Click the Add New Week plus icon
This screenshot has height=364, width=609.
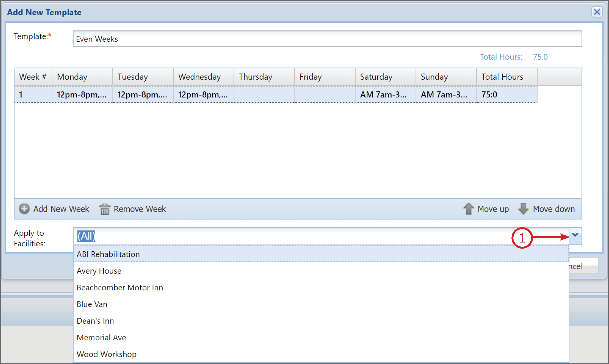24,209
